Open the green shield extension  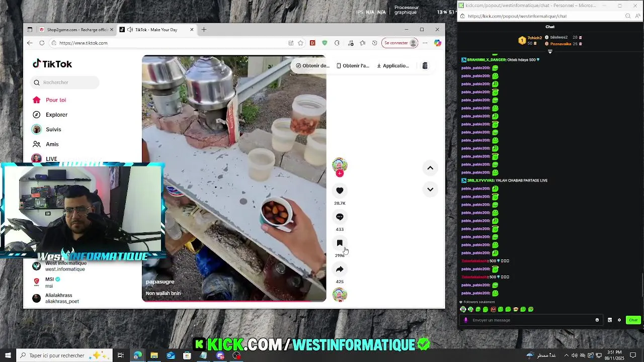(x=325, y=43)
